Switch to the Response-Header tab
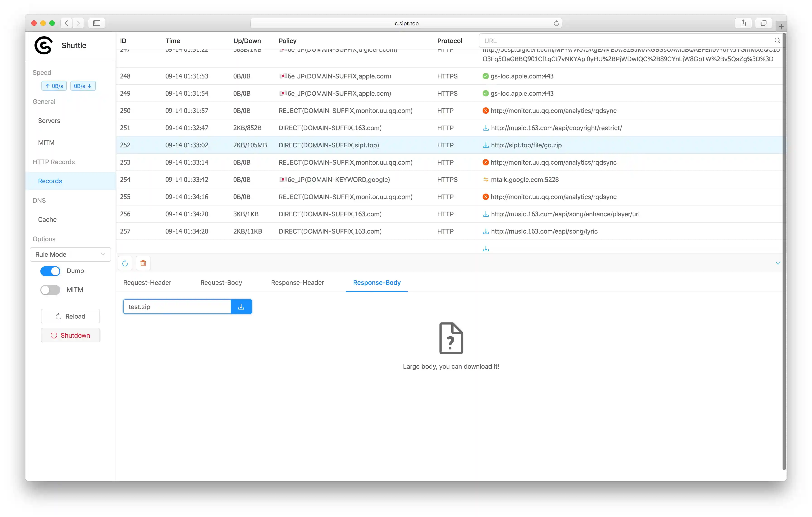The image size is (812, 517). coord(297,283)
